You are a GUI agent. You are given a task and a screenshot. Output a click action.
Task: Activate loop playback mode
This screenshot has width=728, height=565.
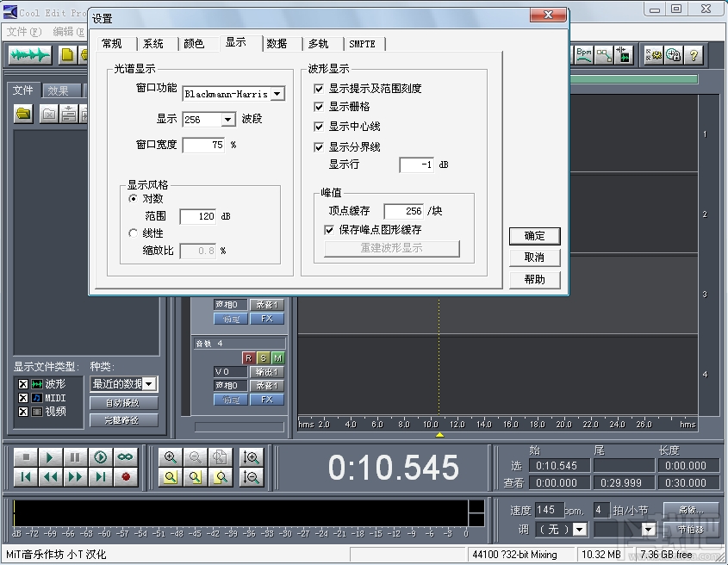coord(123,457)
